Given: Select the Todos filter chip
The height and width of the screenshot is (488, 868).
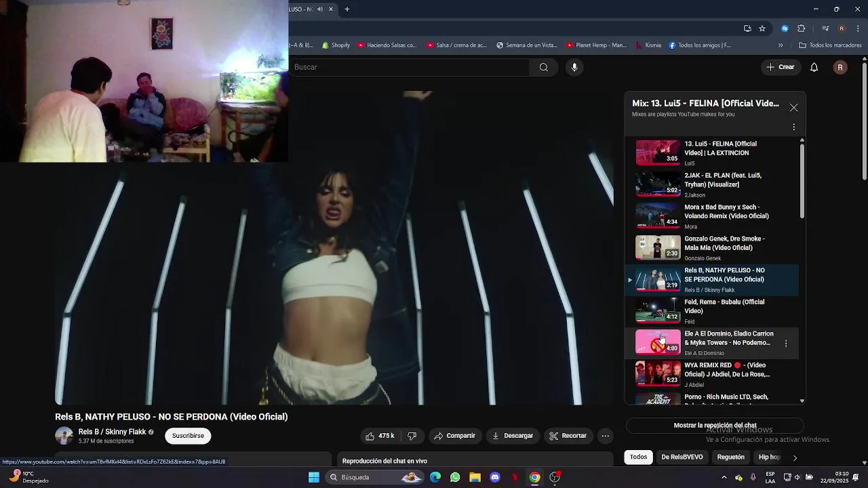Looking at the screenshot, I should (x=638, y=457).
